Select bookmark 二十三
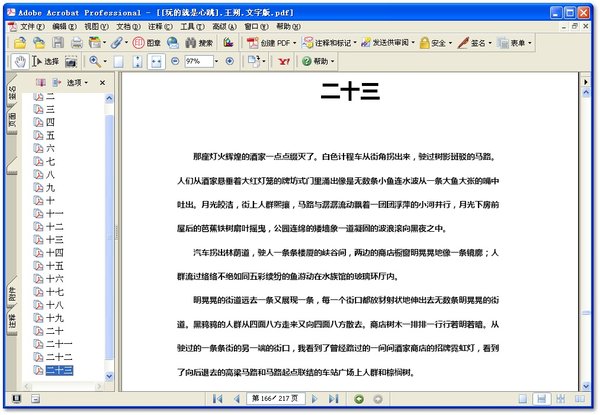Image resolution: width=600 pixels, height=415 pixels. click(x=59, y=370)
